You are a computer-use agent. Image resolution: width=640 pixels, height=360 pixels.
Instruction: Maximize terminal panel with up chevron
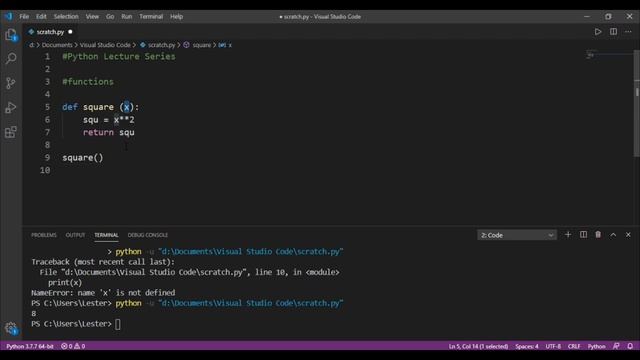(613, 235)
